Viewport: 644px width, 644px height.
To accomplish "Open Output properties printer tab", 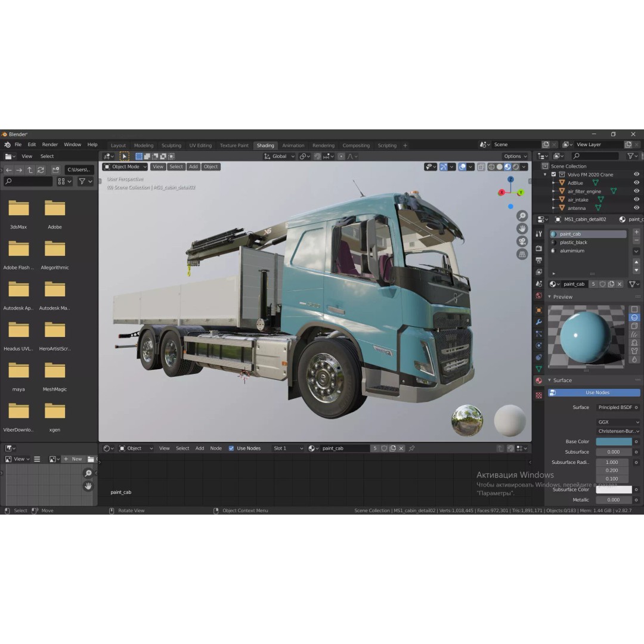I will [539, 260].
